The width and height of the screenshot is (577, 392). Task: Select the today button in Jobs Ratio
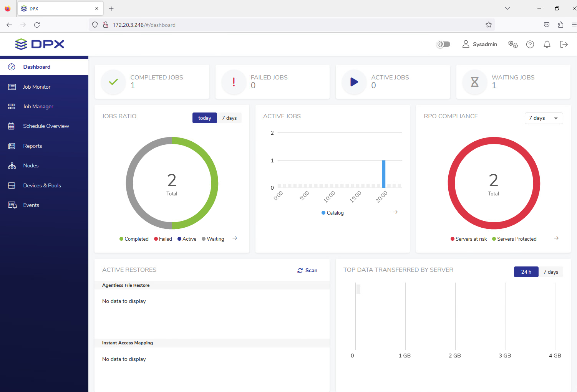coord(204,118)
